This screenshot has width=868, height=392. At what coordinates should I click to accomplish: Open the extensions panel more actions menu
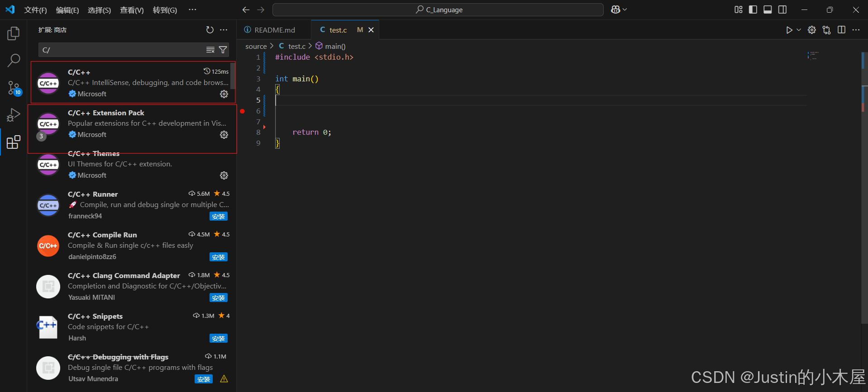(224, 30)
